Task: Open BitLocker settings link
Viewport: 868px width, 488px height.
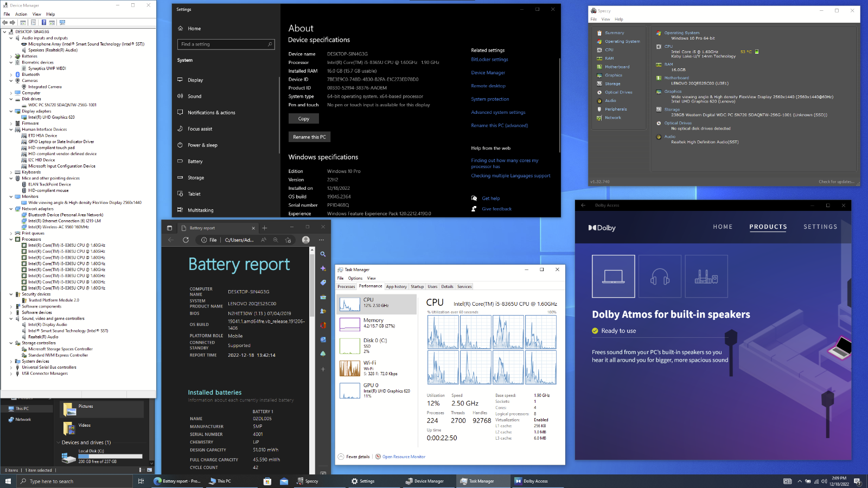Action: pos(489,60)
